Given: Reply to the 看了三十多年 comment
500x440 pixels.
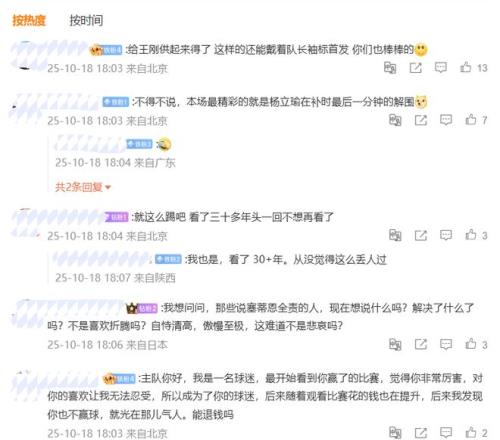Looking at the screenshot, I should [x=446, y=235].
